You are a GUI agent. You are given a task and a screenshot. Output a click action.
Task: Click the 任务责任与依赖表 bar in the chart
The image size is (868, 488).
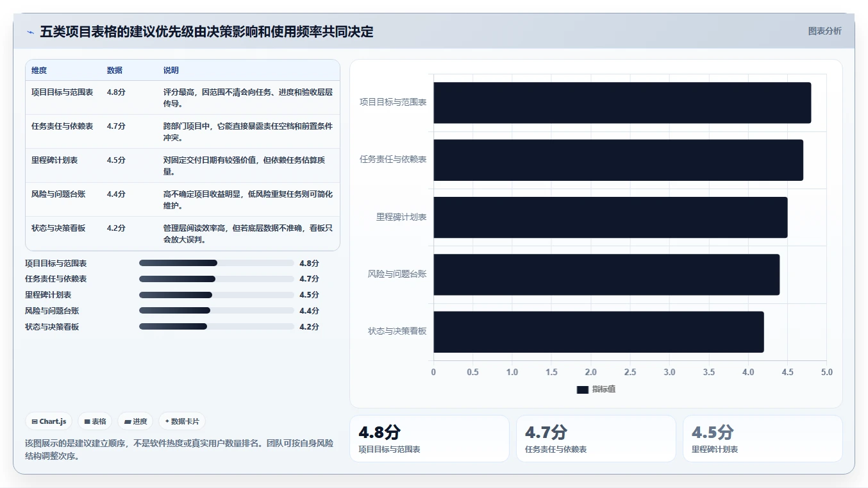tap(618, 160)
